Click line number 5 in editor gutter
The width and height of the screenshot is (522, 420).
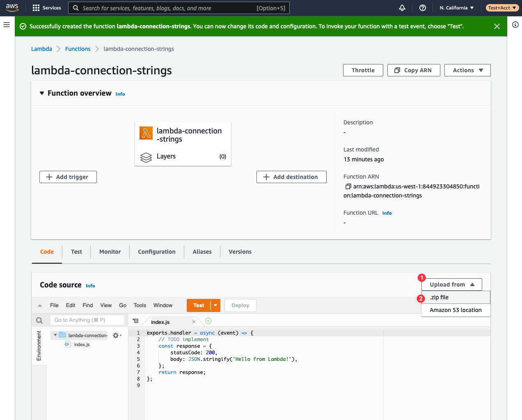(x=138, y=359)
